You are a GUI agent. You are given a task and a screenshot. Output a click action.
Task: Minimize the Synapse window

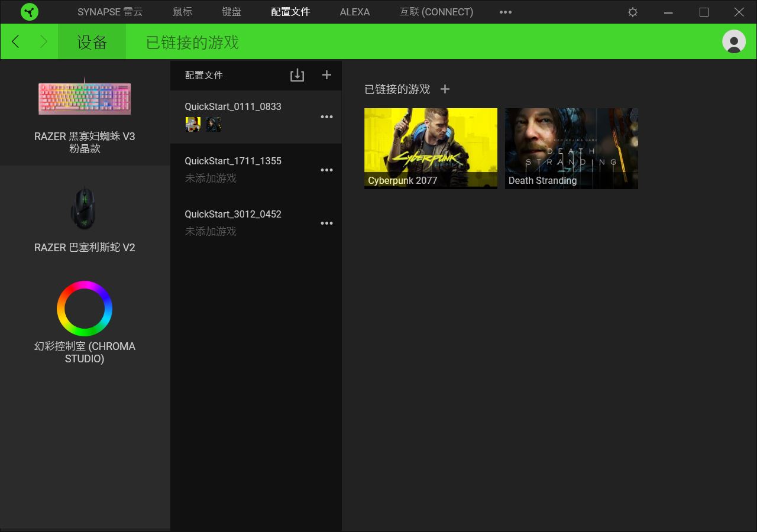click(668, 12)
